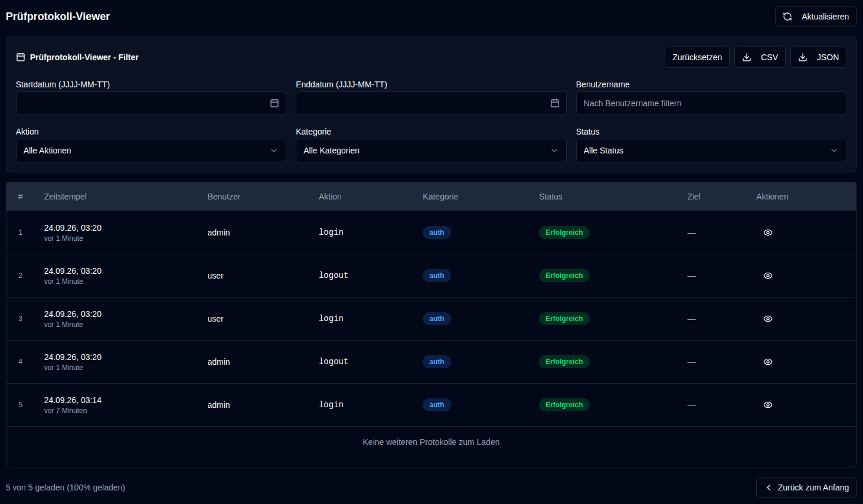The width and height of the screenshot is (863, 504).
Task: View details of row 2 user logout
Action: coord(768,276)
